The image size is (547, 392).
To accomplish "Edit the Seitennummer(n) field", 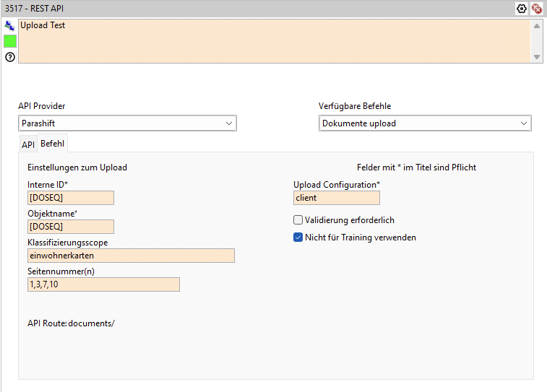I will pyautogui.click(x=103, y=284).
